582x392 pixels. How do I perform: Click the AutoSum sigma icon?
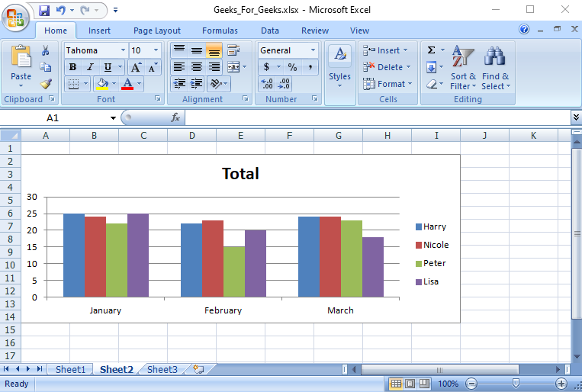(431, 50)
